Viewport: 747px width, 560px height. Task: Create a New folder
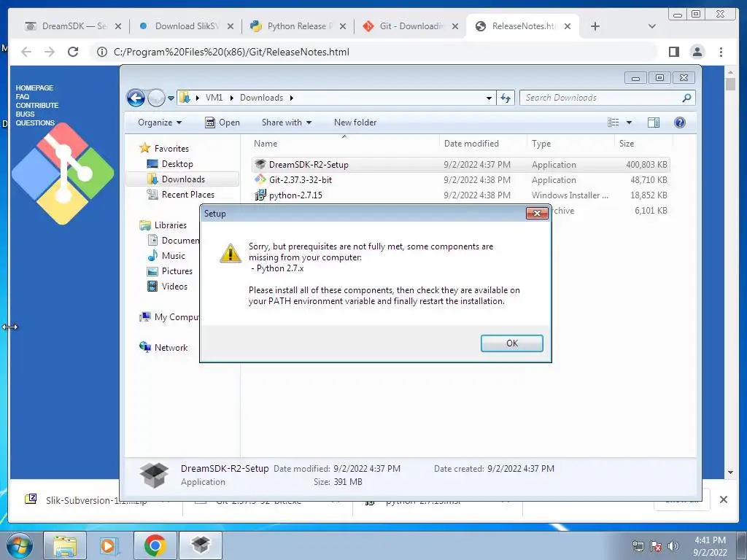tap(355, 122)
